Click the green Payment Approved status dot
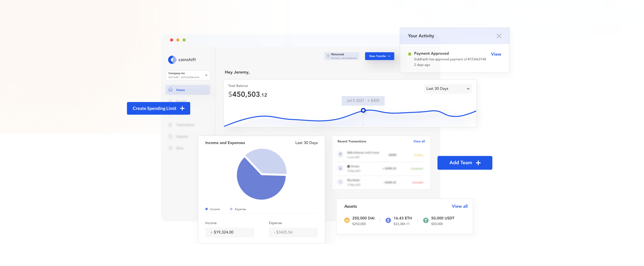The height and width of the screenshot is (266, 644). click(409, 54)
